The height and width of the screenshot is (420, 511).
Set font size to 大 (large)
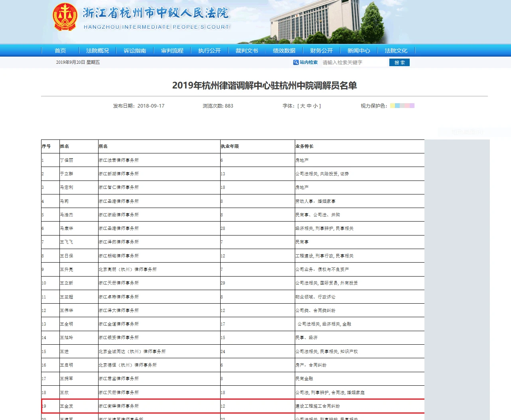point(302,106)
